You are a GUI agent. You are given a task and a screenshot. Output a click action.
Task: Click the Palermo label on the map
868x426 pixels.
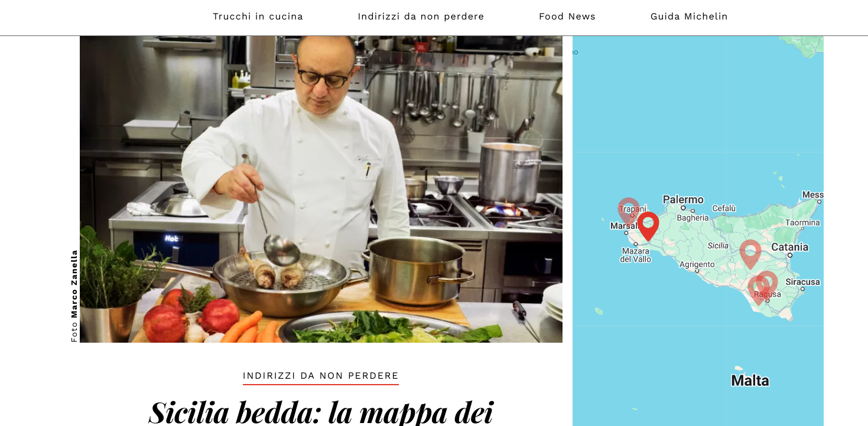[683, 200]
